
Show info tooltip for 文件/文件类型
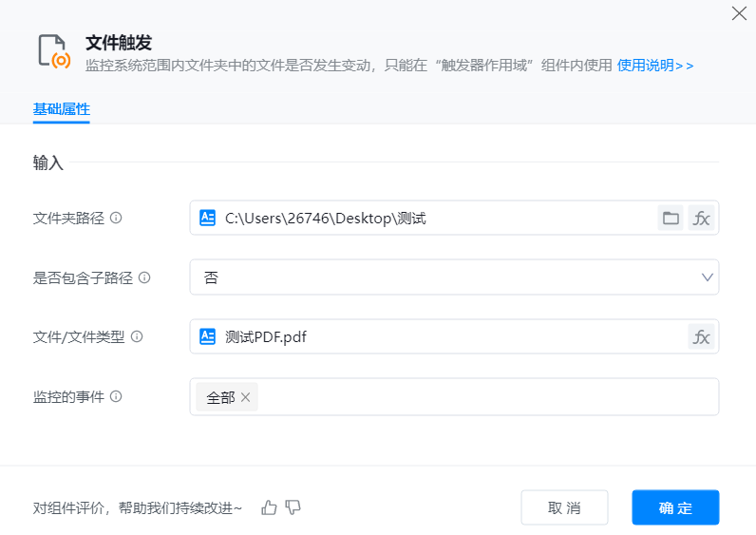coord(137,336)
